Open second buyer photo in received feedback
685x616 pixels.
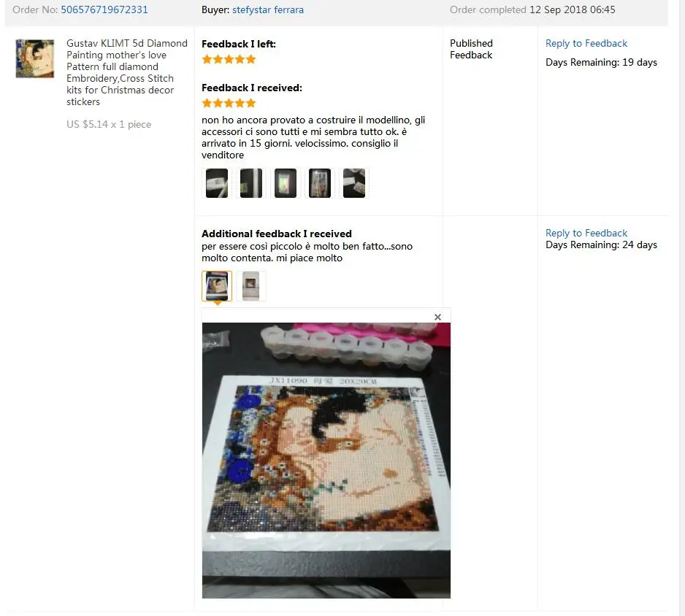point(251,183)
